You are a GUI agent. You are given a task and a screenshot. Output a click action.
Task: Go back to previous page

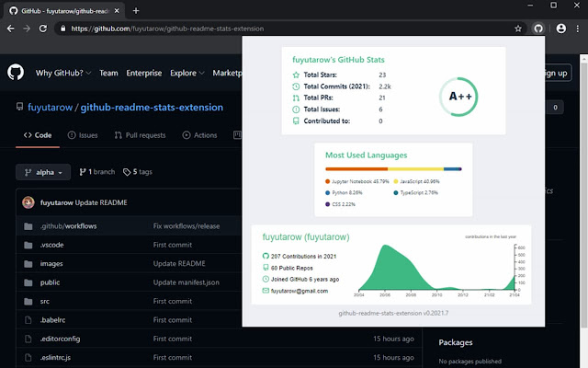tap(11, 29)
